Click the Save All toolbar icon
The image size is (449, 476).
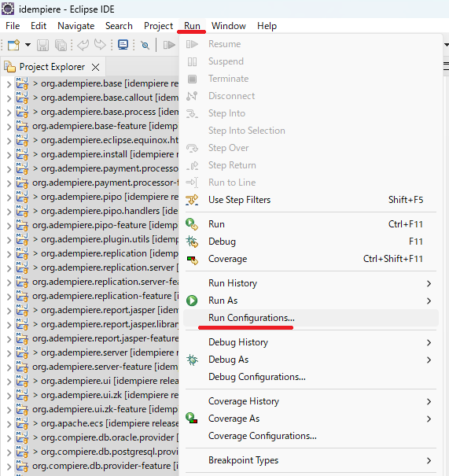point(61,45)
